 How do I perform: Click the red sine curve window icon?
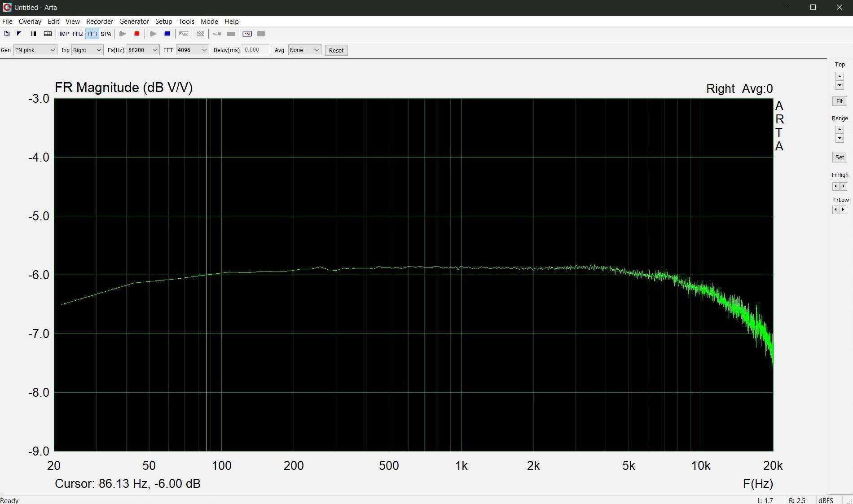coord(247,34)
